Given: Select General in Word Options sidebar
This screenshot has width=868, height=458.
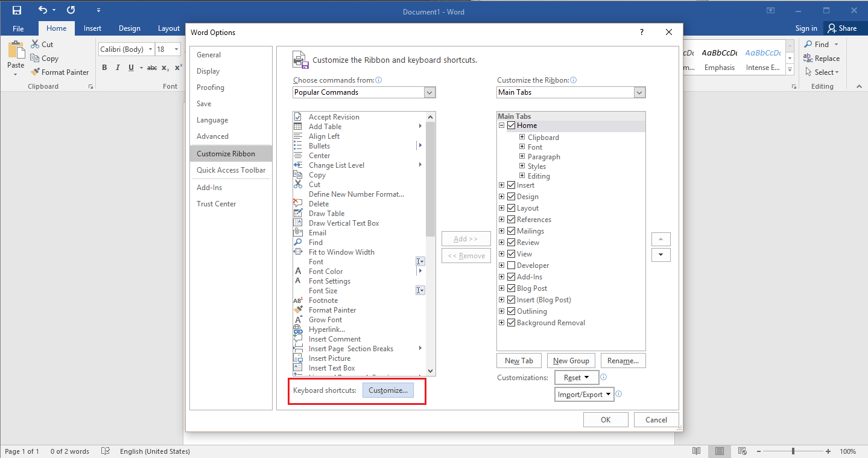Looking at the screenshot, I should 231,55.
